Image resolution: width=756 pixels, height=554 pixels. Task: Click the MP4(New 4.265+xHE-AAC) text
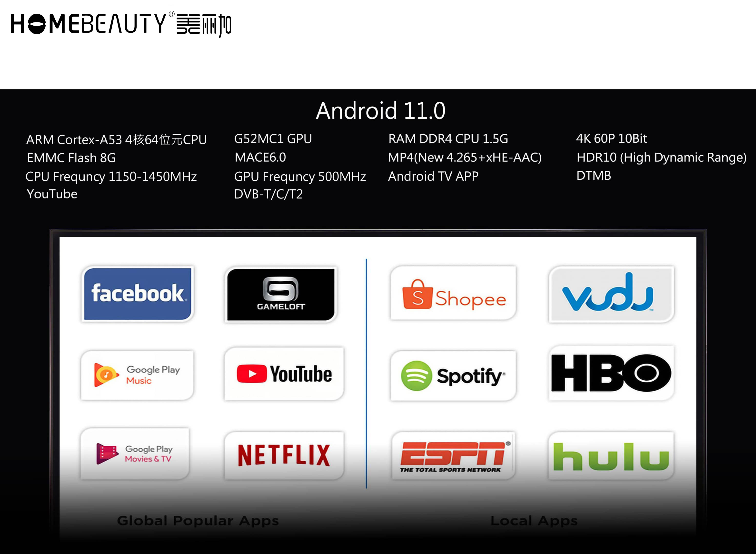[465, 158]
